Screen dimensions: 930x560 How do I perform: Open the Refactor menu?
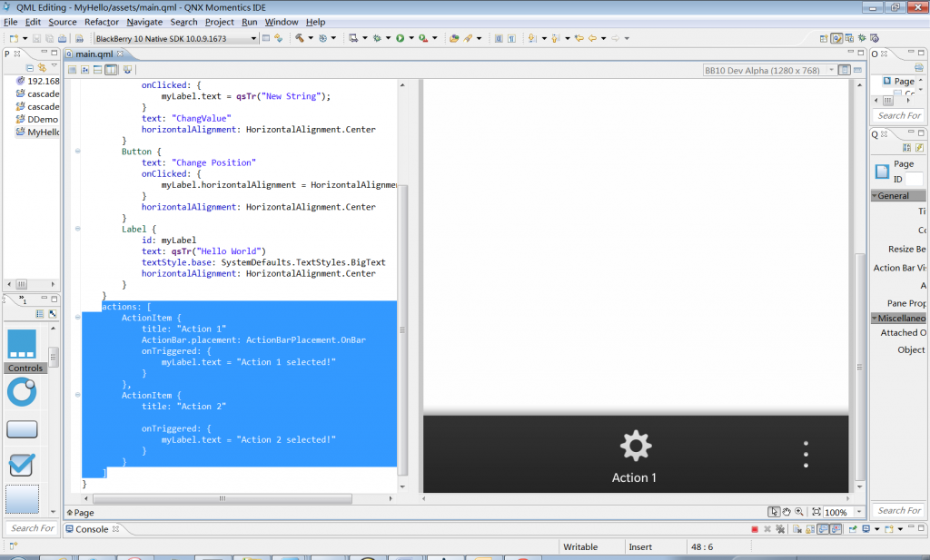pyautogui.click(x=101, y=22)
